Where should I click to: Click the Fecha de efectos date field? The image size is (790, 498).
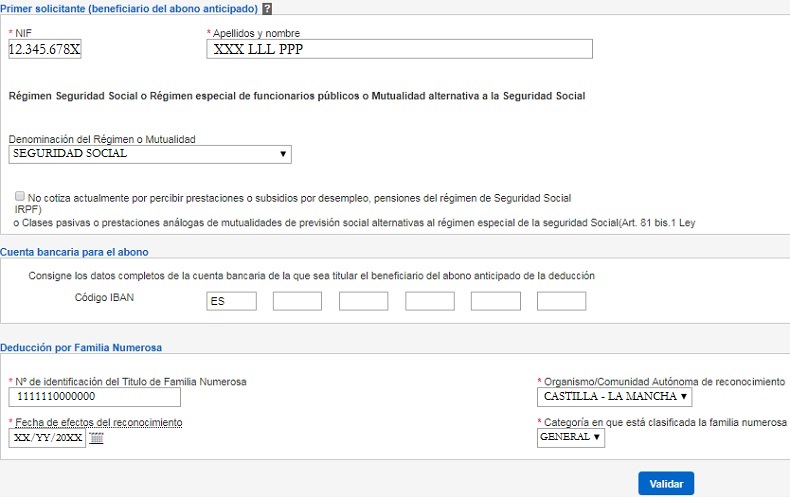[47, 438]
